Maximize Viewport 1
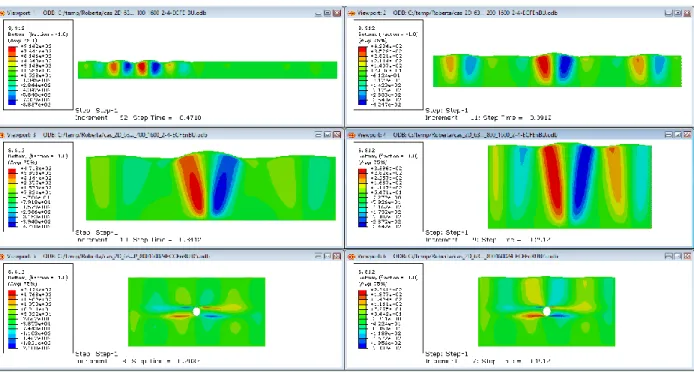Image resolution: width=694 pixels, height=372 pixels. tap(328, 13)
